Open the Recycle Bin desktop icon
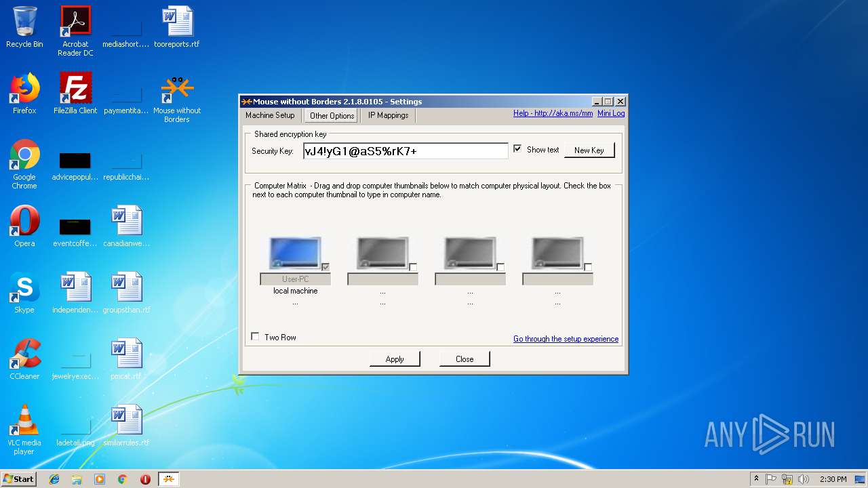 click(x=24, y=27)
